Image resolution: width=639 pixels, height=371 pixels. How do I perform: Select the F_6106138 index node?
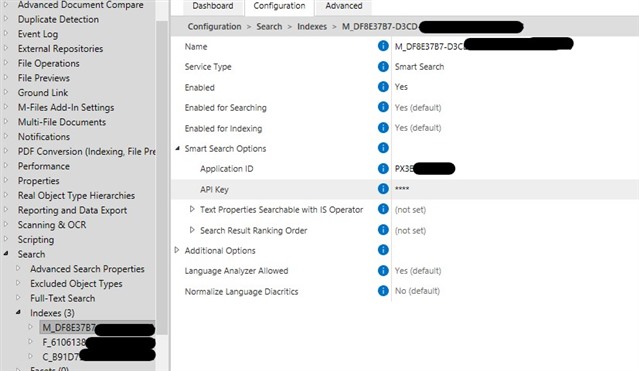tap(98, 342)
